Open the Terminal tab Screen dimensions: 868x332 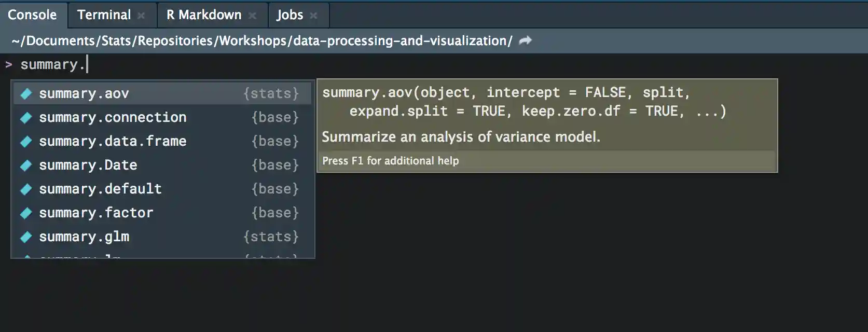point(104,15)
